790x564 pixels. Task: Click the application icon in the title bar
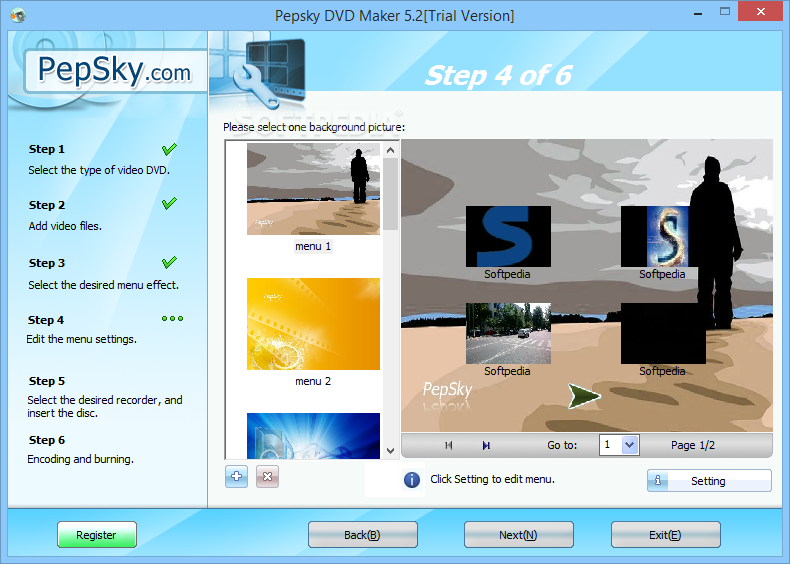click(18, 15)
